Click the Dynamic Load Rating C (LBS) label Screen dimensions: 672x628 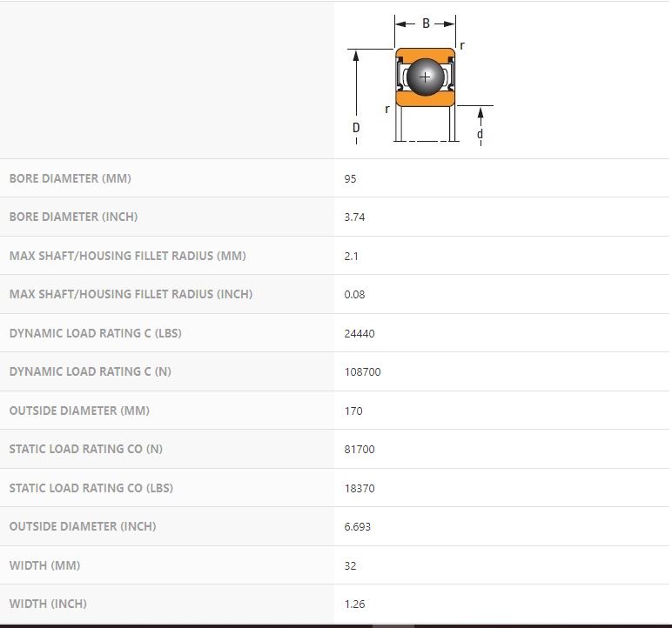pyautogui.click(x=95, y=333)
